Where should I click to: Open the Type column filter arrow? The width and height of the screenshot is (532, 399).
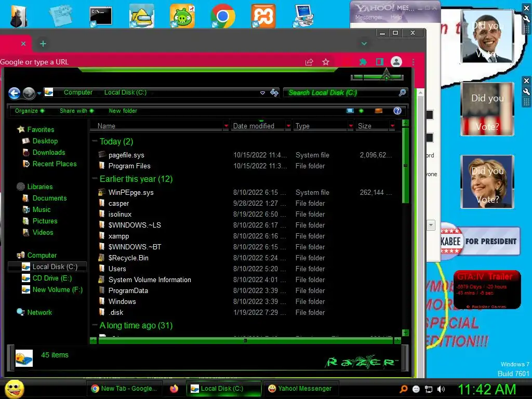(x=351, y=126)
